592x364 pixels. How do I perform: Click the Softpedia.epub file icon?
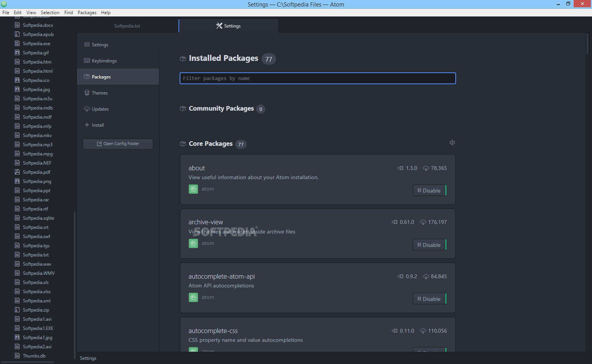click(x=17, y=34)
